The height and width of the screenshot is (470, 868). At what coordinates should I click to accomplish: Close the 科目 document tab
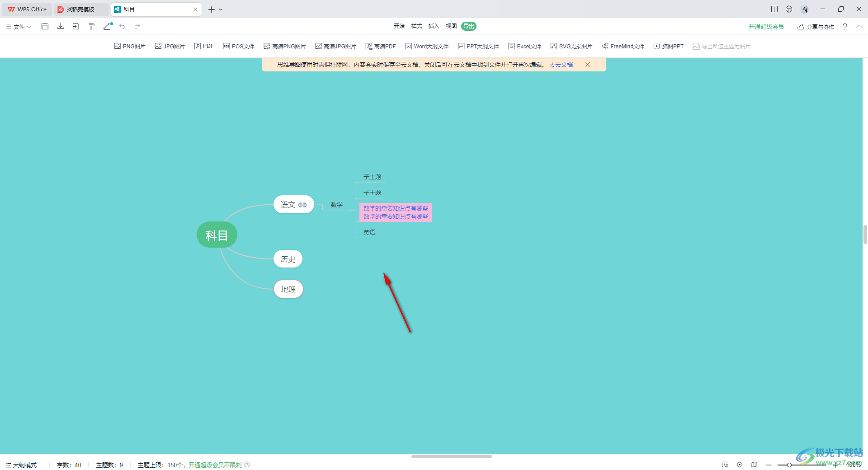(195, 9)
